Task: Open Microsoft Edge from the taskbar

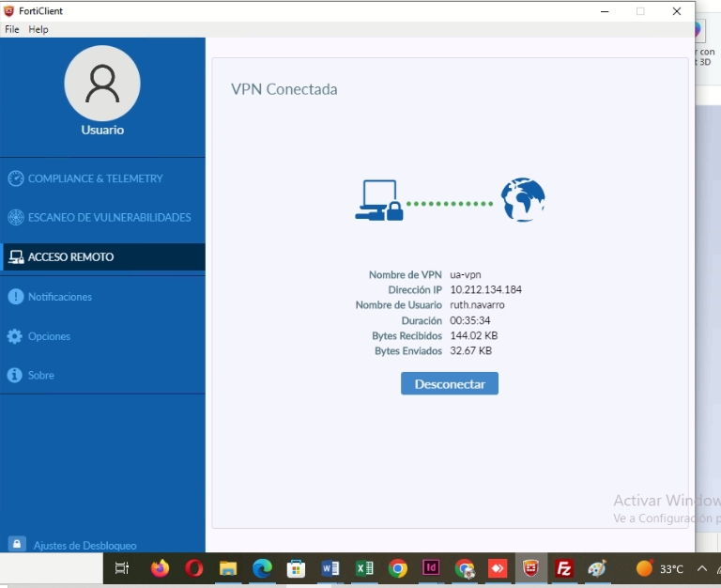Action: (262, 568)
